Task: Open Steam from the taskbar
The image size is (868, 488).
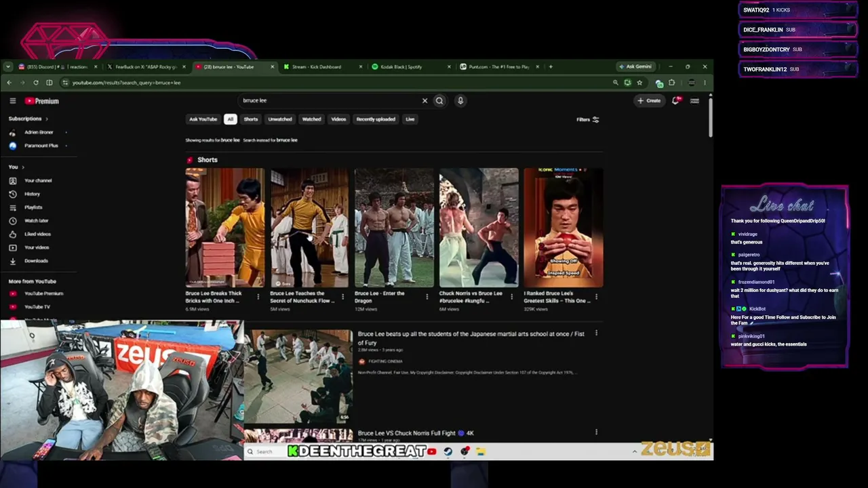Action: click(x=448, y=451)
